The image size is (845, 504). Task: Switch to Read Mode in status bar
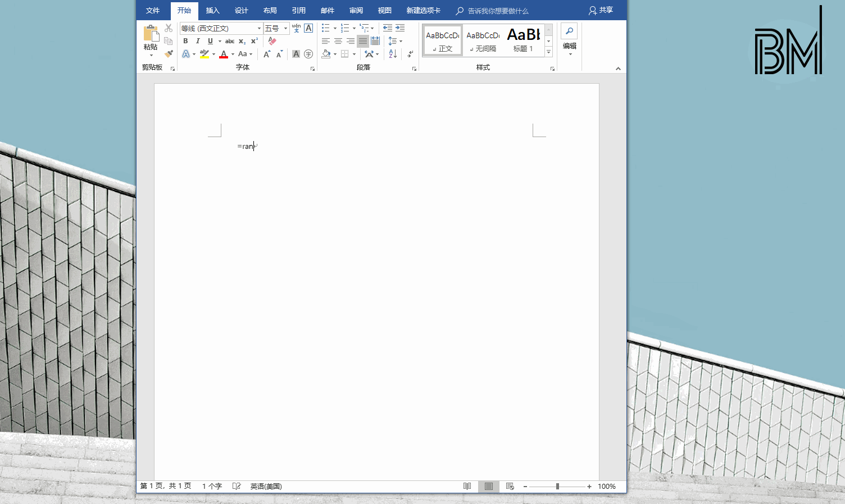click(x=467, y=486)
